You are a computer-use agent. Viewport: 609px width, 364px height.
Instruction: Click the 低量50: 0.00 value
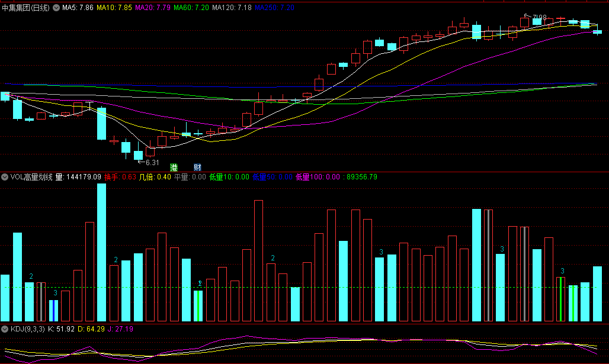[273, 177]
